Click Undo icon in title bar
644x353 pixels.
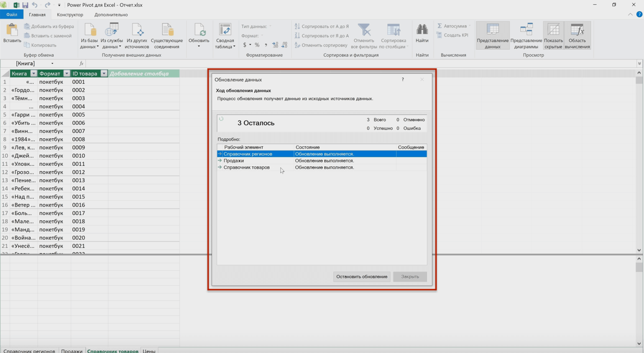35,5
